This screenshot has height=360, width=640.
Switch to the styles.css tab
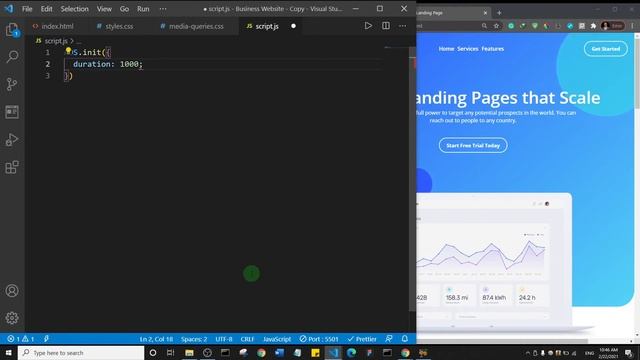pos(115,26)
